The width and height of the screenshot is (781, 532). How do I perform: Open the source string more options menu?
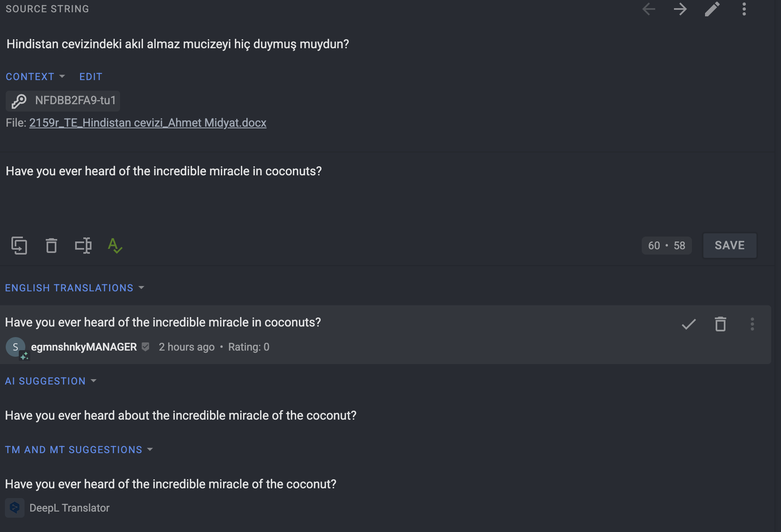point(744,9)
